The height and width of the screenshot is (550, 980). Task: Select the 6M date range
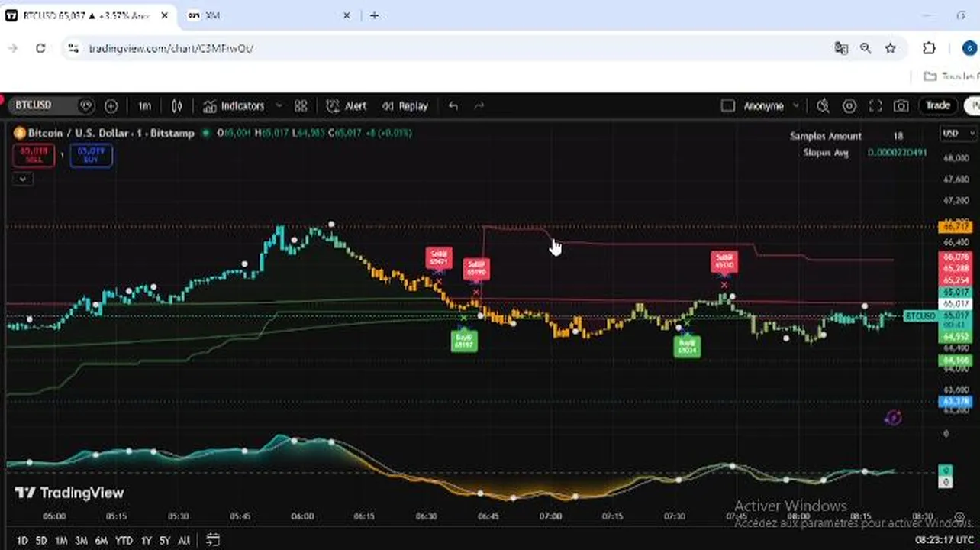[x=101, y=540]
